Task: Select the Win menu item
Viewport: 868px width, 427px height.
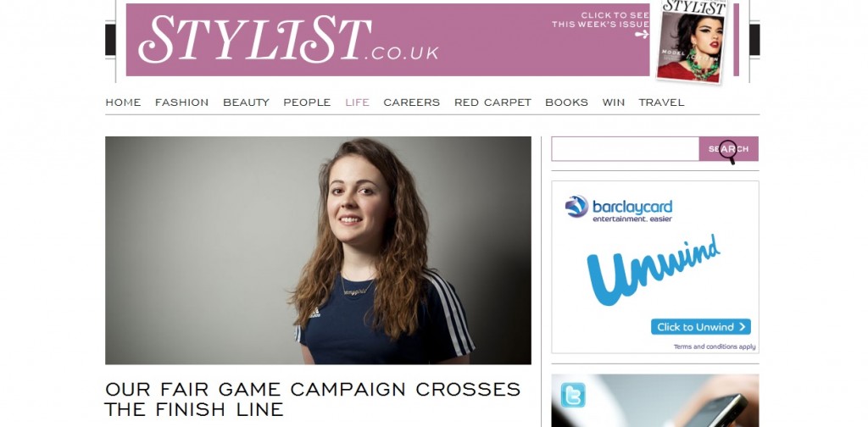Action: click(x=614, y=103)
